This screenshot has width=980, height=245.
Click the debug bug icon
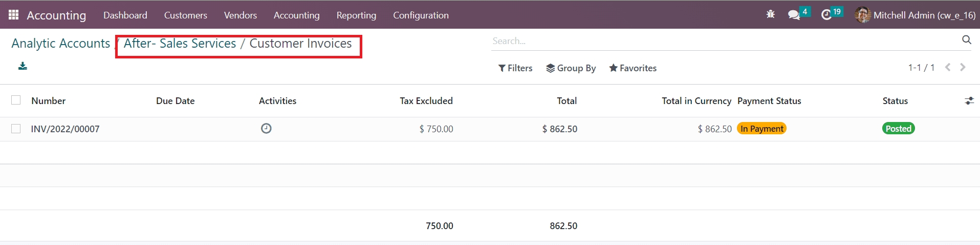(770, 15)
